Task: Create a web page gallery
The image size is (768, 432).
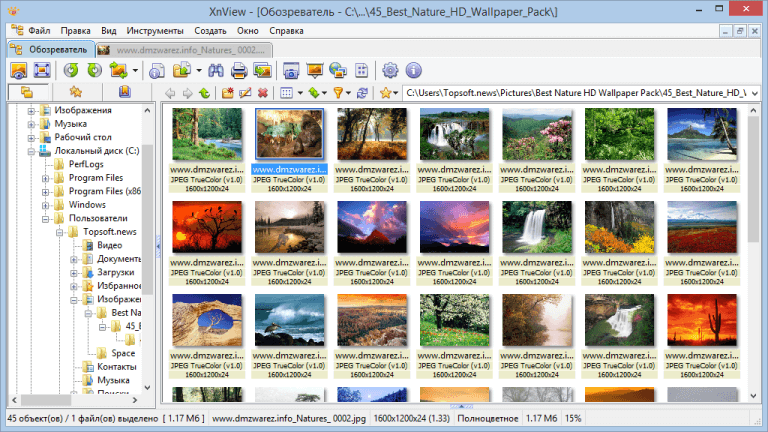Action: coord(338,71)
